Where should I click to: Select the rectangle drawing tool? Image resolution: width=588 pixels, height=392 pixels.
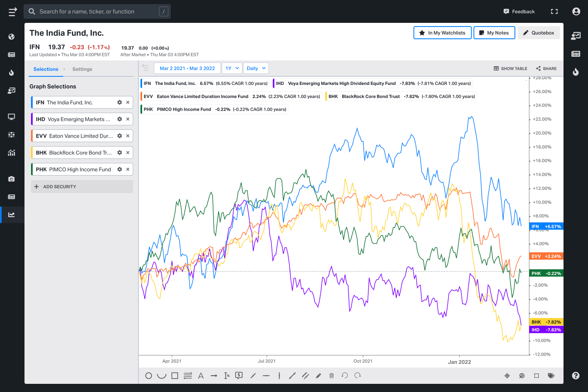pyautogui.click(x=175, y=376)
